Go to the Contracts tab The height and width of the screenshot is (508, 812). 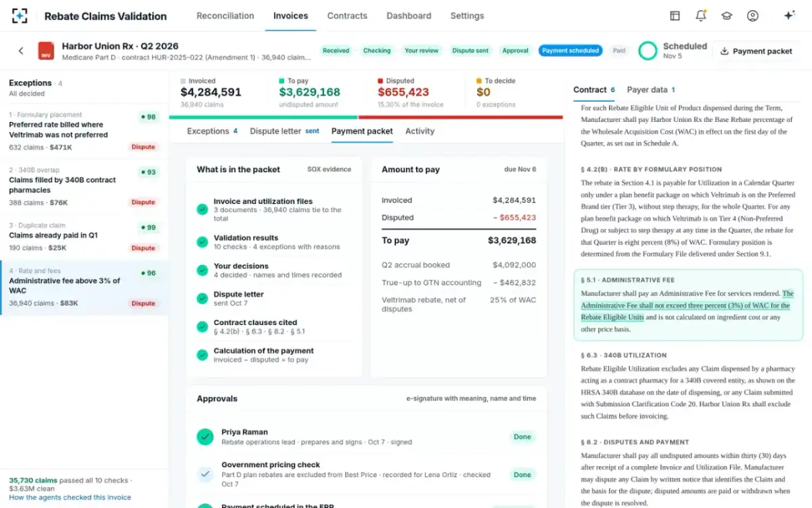pos(347,16)
